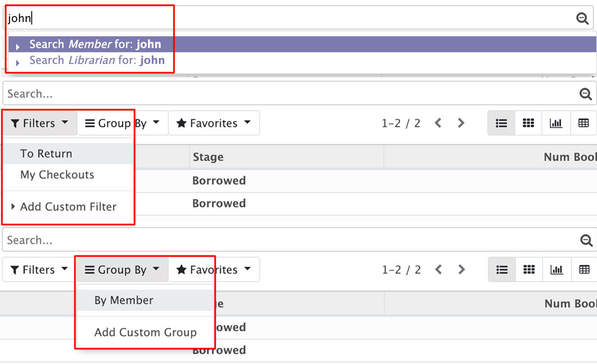Click the '1-2 / 2' pager in the middle toolbar
The width and height of the screenshot is (597, 364).
click(x=401, y=123)
